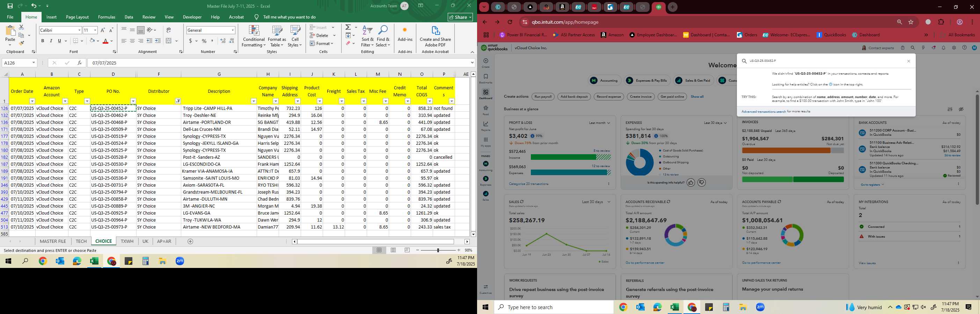Open the Data ribbon tab
The image size is (980, 314).
pyautogui.click(x=129, y=17)
